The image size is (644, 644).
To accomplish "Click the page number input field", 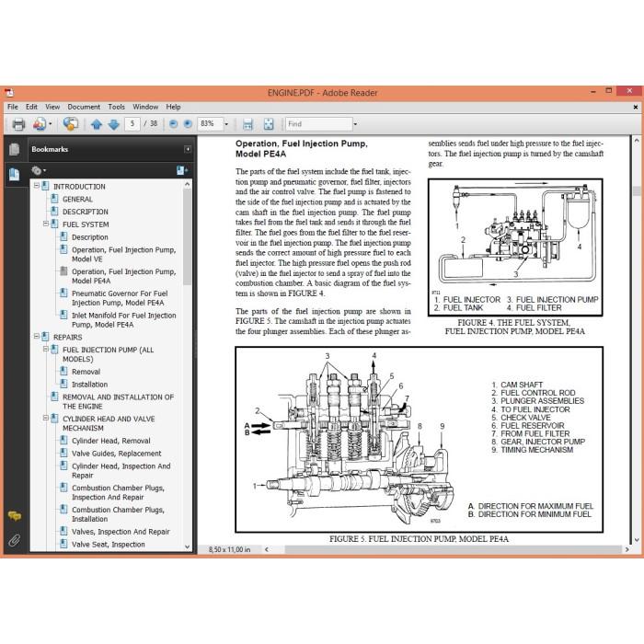I will pos(132,123).
